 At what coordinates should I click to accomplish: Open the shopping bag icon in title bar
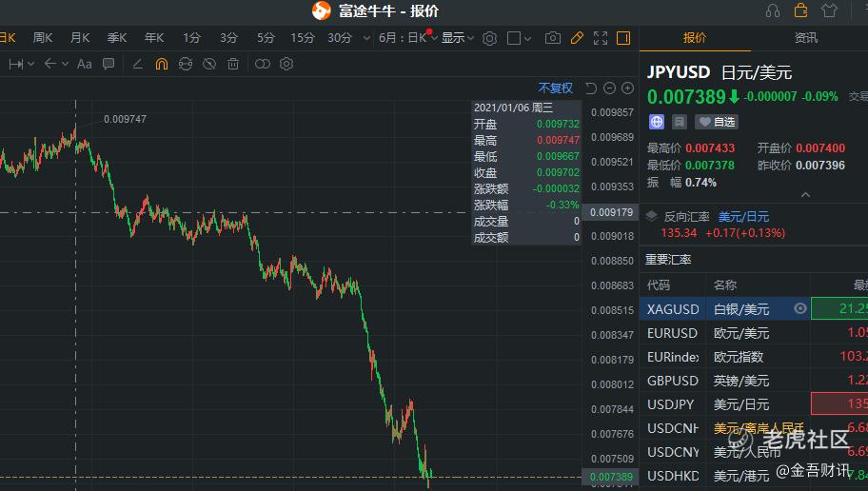(800, 10)
